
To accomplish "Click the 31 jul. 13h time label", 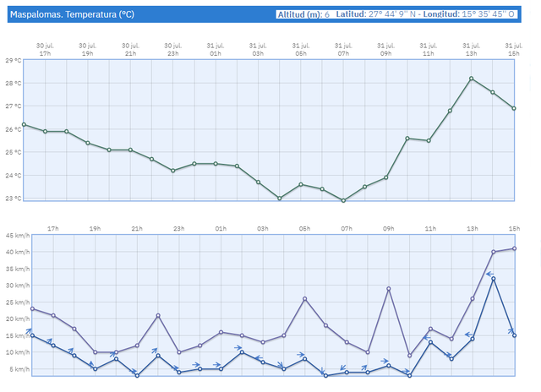I will (472, 49).
